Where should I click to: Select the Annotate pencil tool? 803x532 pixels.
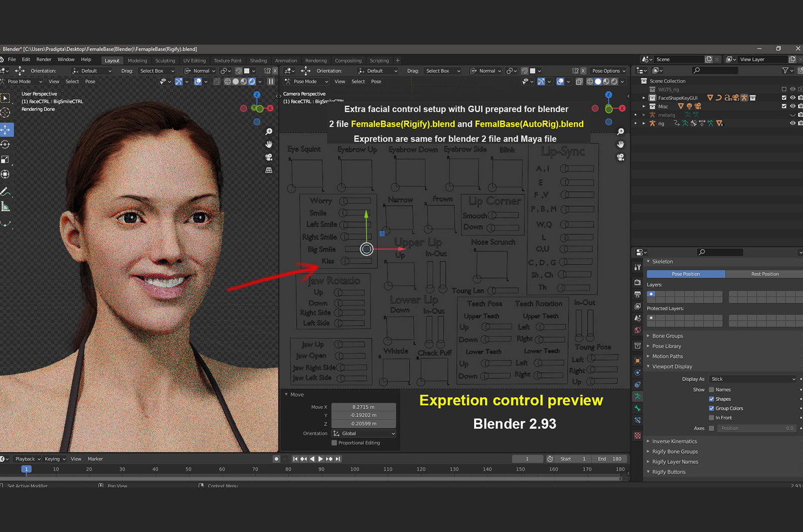(x=6, y=192)
